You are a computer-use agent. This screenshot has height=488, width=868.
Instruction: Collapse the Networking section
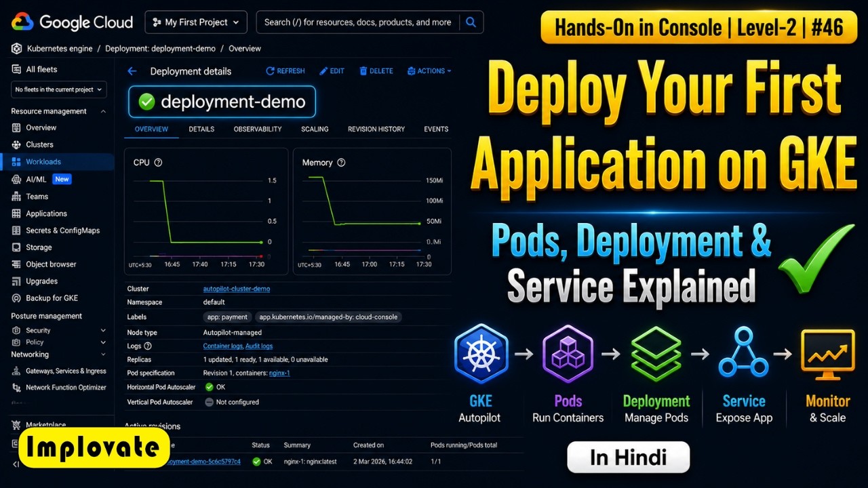tap(103, 354)
